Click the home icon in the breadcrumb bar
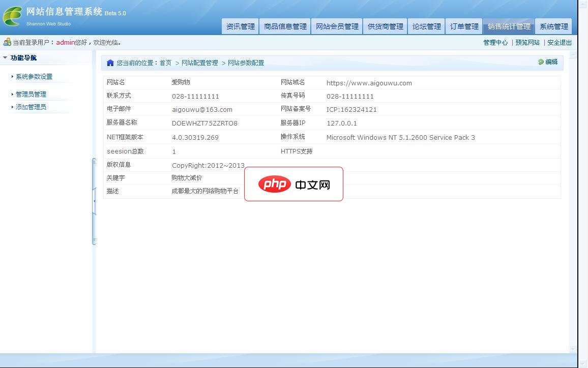The height and width of the screenshot is (368, 588). coord(110,63)
